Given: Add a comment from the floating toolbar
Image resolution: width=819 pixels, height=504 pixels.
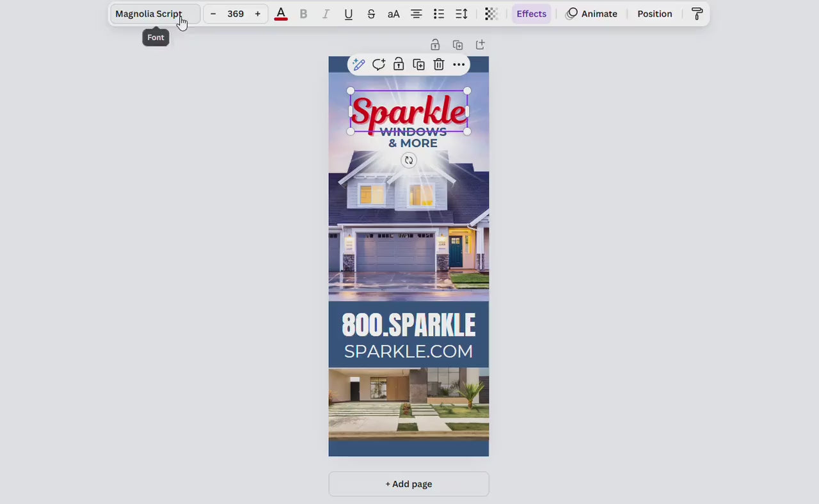Looking at the screenshot, I should [379, 65].
